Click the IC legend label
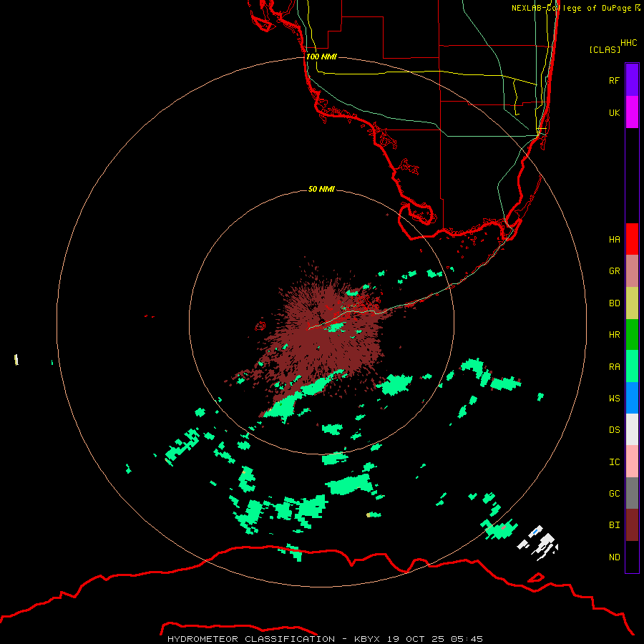 (614, 462)
